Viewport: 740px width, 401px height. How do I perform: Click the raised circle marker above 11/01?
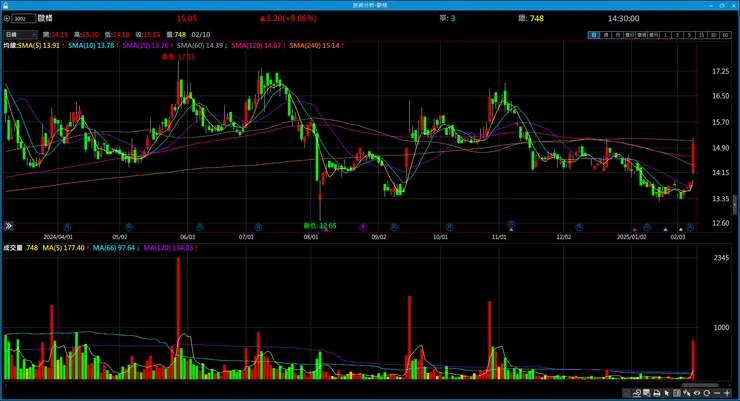[511, 224]
